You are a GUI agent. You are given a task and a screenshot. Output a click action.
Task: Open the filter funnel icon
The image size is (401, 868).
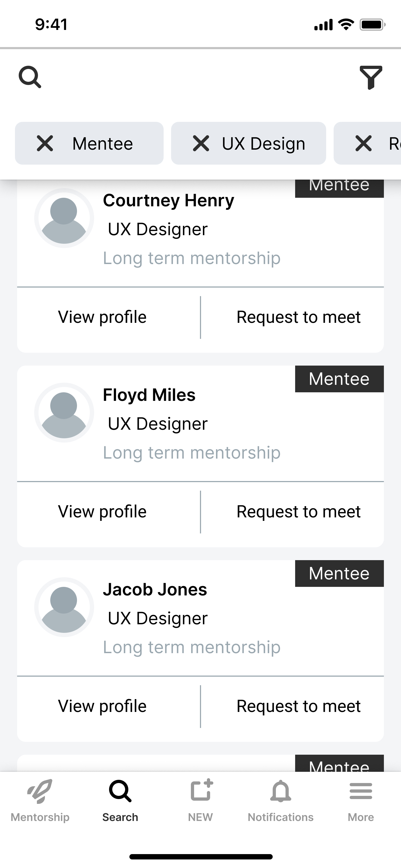coord(371,77)
